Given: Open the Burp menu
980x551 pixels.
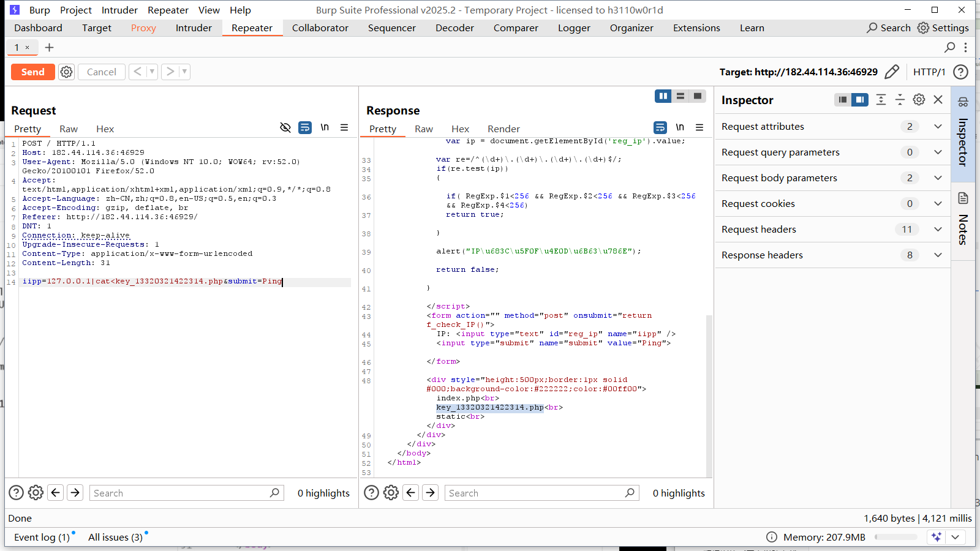Looking at the screenshot, I should (x=39, y=10).
